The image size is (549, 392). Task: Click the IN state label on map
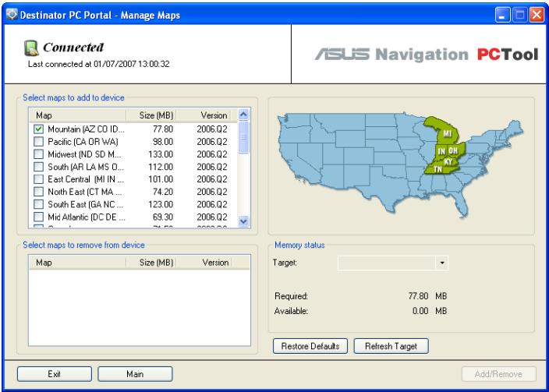pyautogui.click(x=442, y=151)
